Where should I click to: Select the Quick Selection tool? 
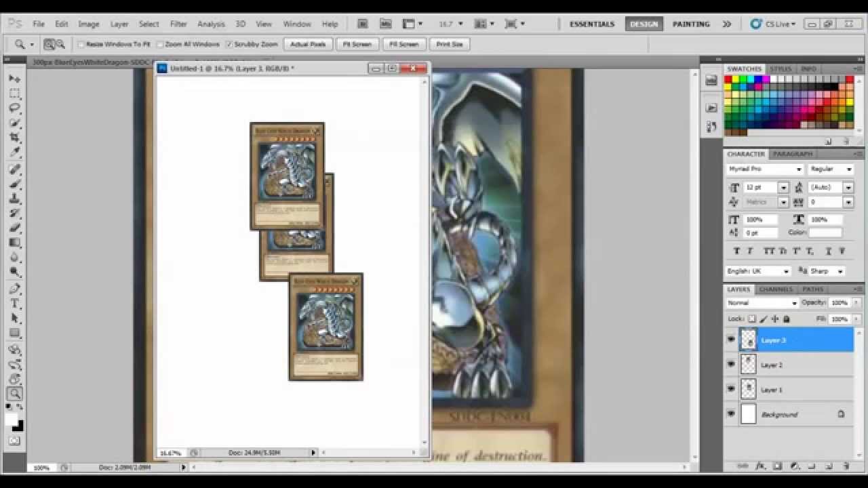tap(14, 123)
